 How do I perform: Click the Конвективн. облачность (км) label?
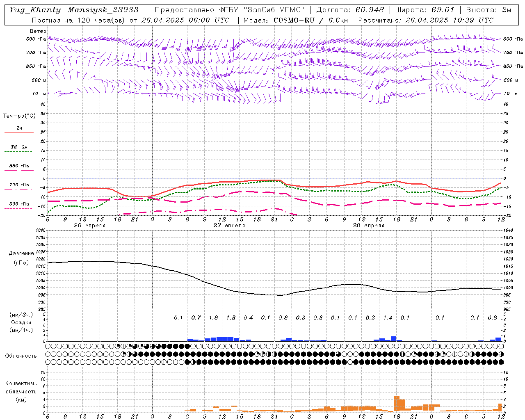tap(21, 391)
